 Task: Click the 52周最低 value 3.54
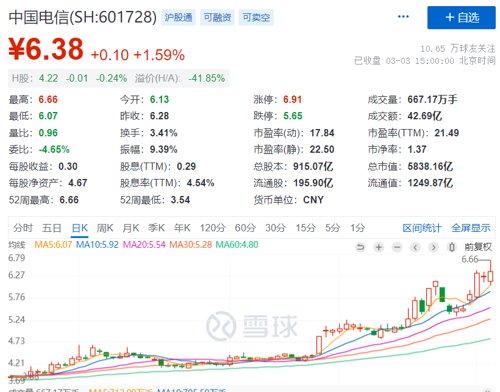coord(180,200)
